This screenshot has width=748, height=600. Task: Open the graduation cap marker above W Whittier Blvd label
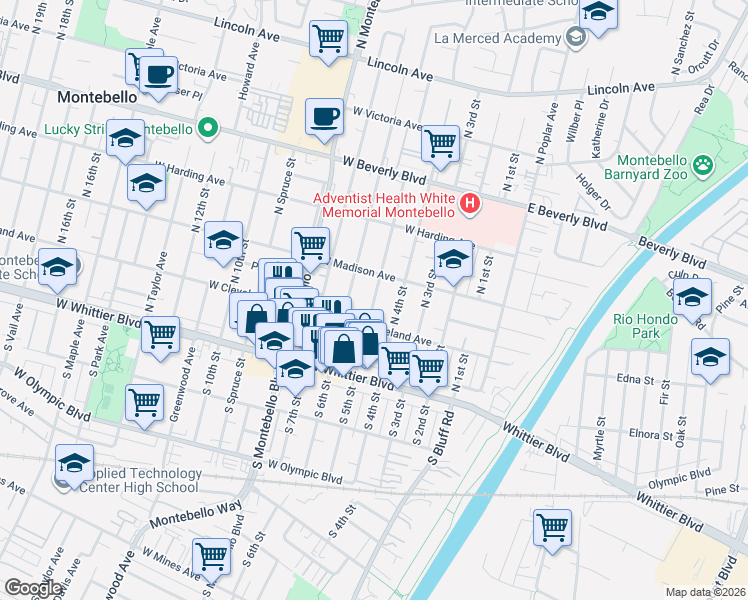[57, 267]
